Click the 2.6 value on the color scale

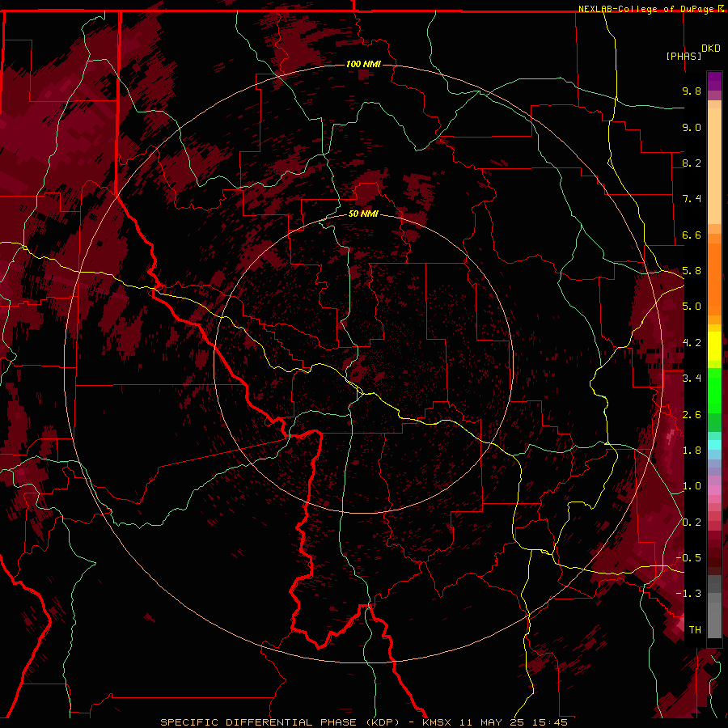pyautogui.click(x=692, y=415)
